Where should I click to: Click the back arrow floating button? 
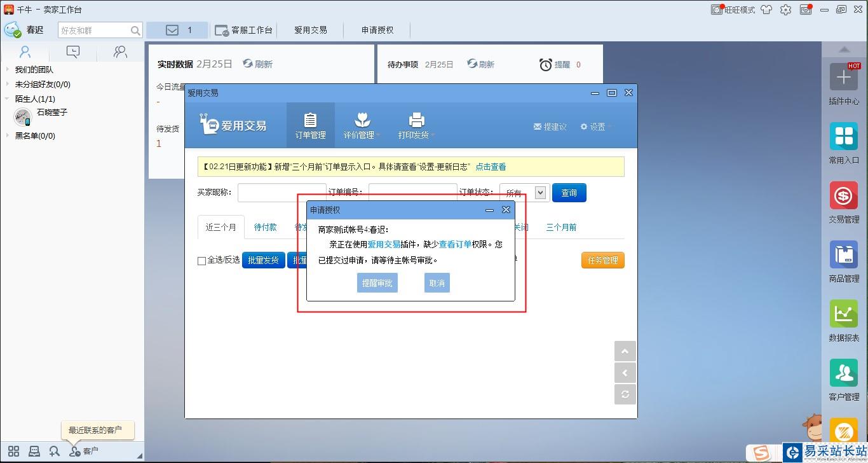(625, 373)
